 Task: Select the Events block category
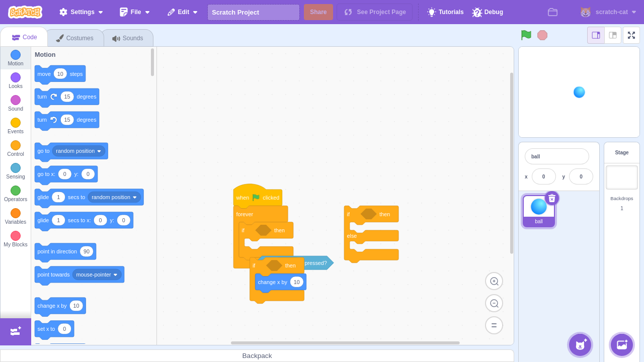click(x=16, y=126)
